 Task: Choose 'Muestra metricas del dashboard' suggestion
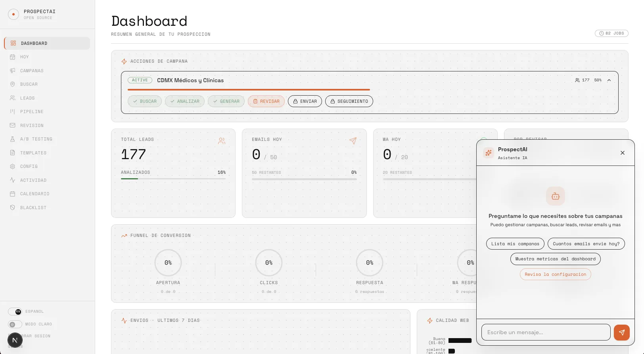click(556, 259)
